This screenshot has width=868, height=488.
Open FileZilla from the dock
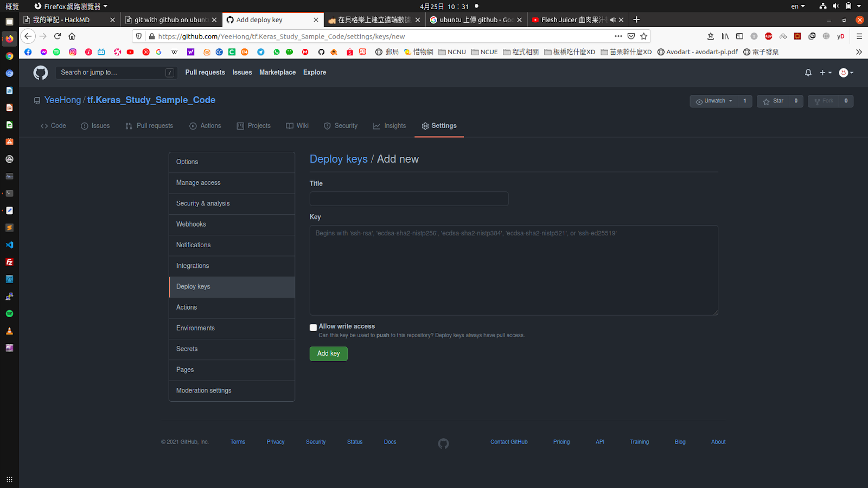click(9, 262)
